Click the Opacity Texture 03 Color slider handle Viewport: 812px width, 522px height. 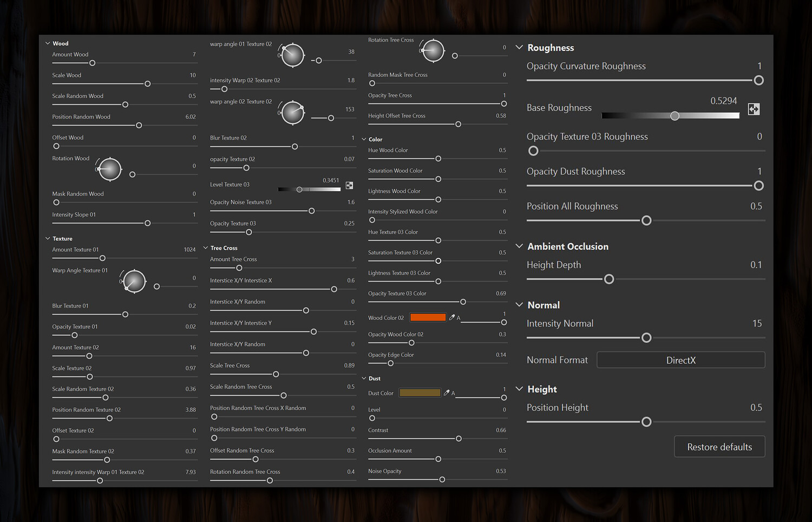pyautogui.click(x=463, y=302)
